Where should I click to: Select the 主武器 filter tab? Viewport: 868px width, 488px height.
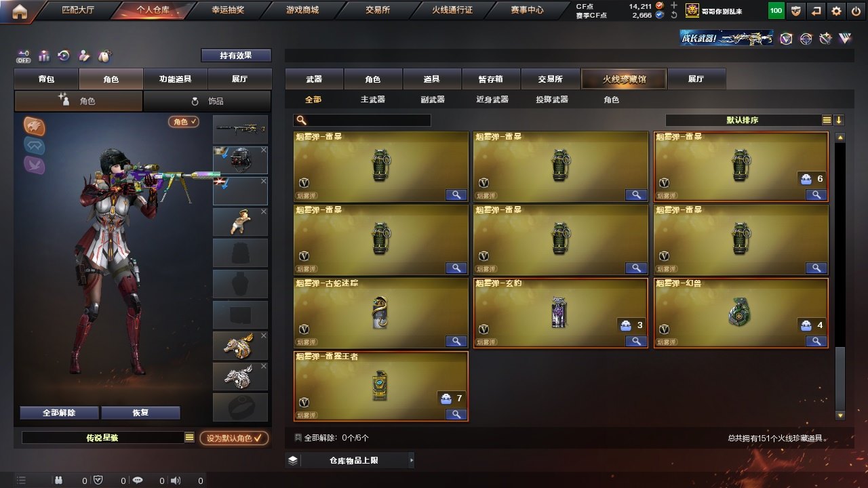372,100
